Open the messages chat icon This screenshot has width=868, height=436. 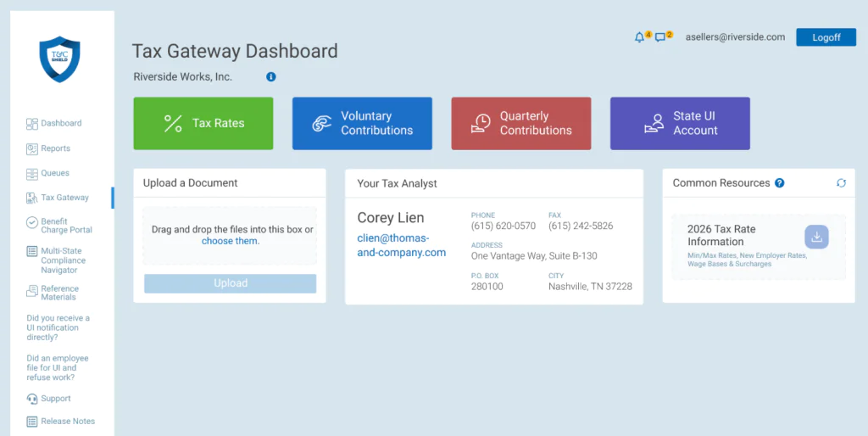coord(659,37)
